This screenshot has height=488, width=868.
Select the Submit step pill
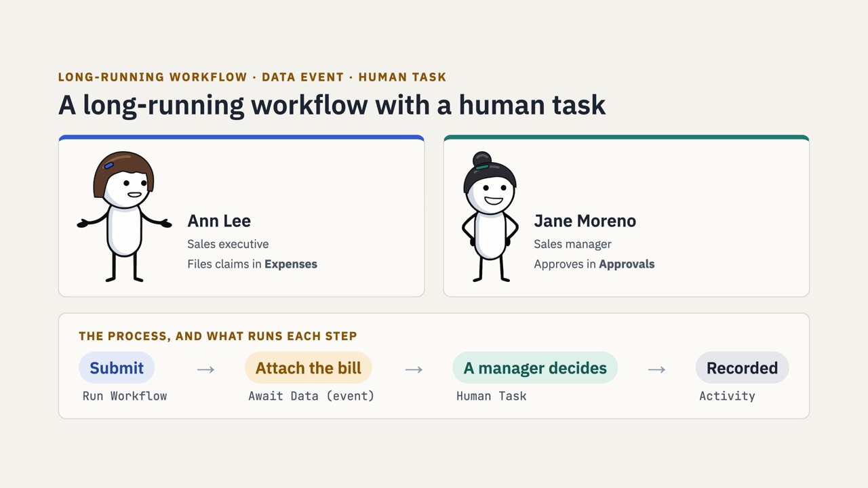117,368
